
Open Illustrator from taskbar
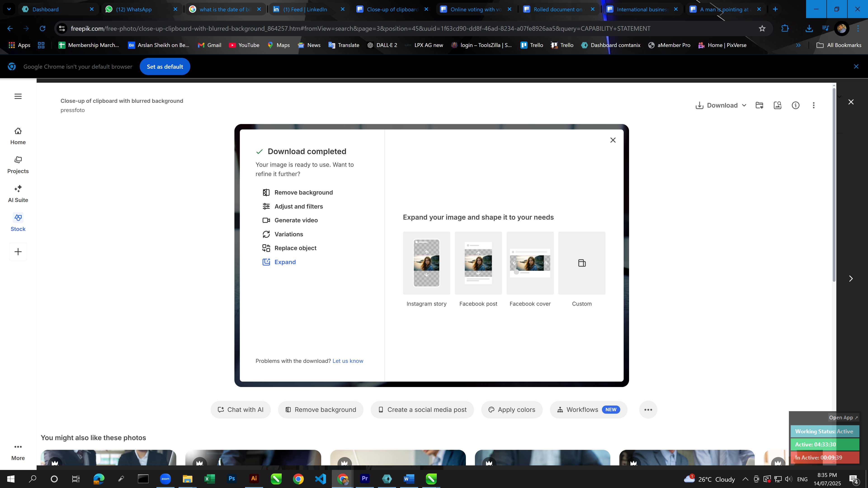pyautogui.click(x=254, y=479)
